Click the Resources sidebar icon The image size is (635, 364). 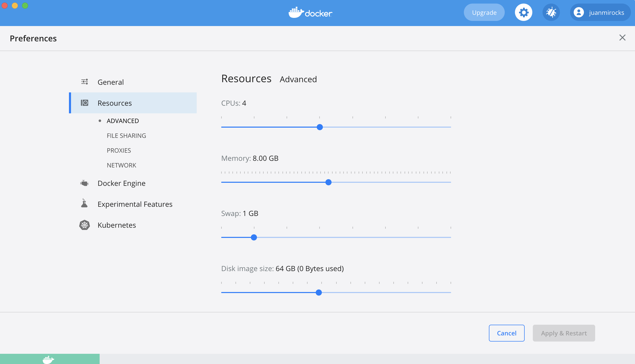click(84, 102)
